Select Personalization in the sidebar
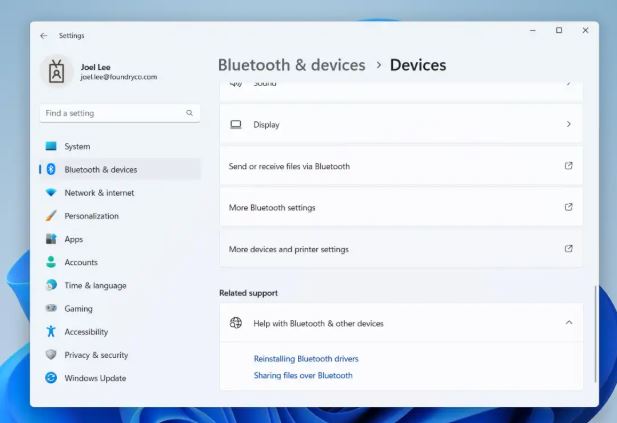 [x=91, y=216]
